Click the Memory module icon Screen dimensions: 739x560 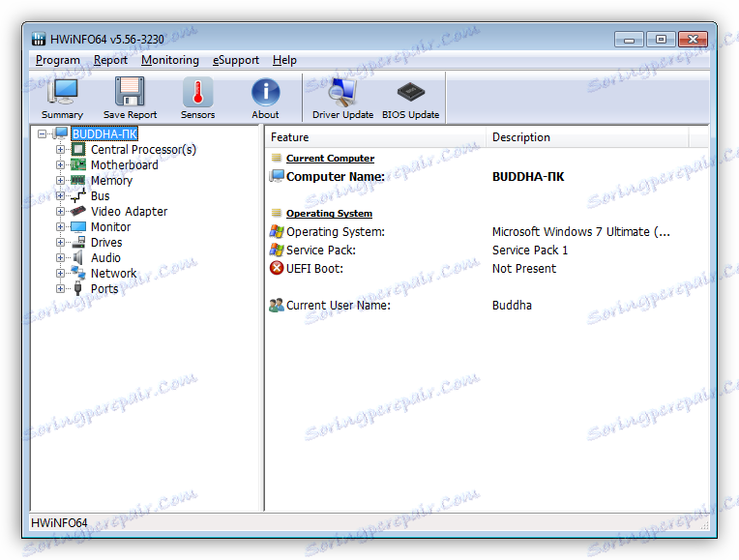(x=77, y=180)
